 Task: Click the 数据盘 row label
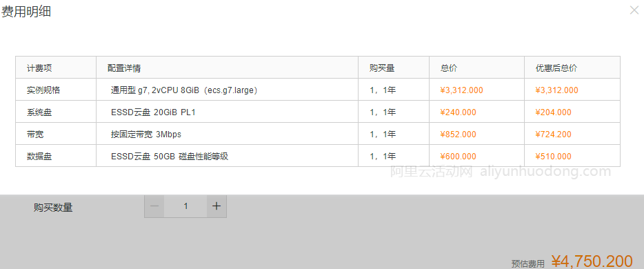coord(39,157)
